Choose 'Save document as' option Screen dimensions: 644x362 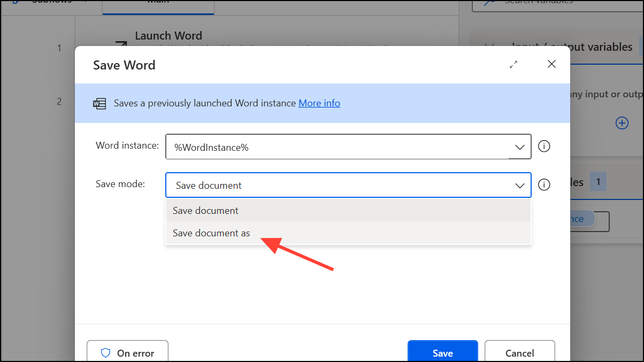(x=348, y=233)
